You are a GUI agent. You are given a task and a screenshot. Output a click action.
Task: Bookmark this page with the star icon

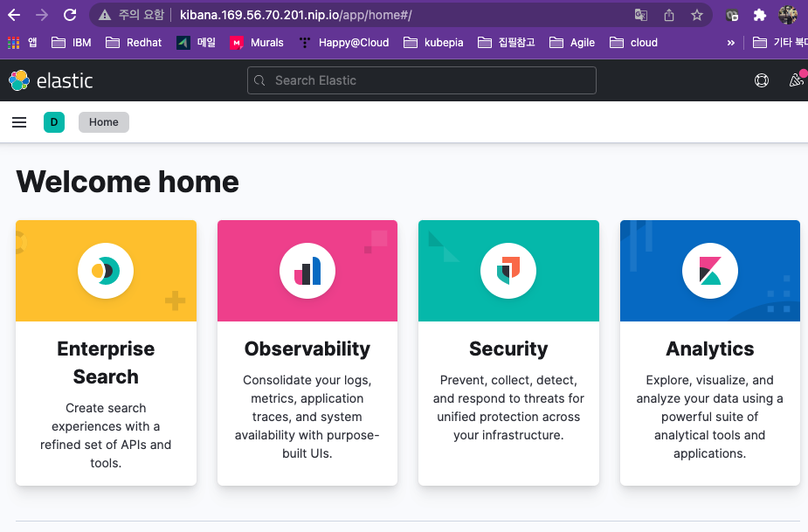[x=697, y=15]
